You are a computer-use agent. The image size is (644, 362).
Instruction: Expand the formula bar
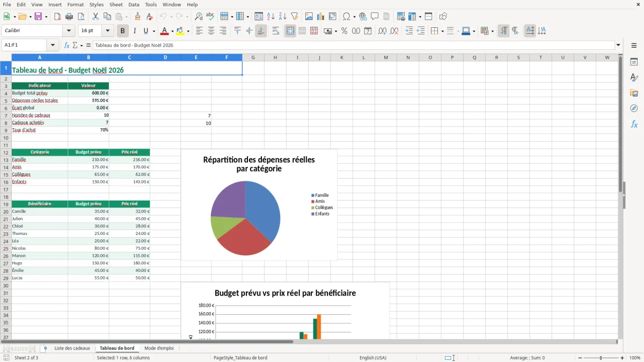tap(618, 45)
